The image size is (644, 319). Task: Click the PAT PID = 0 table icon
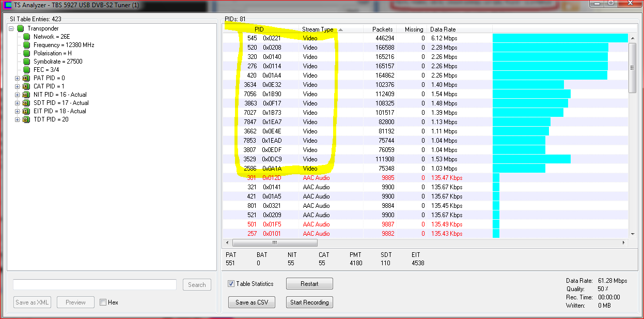(25, 78)
